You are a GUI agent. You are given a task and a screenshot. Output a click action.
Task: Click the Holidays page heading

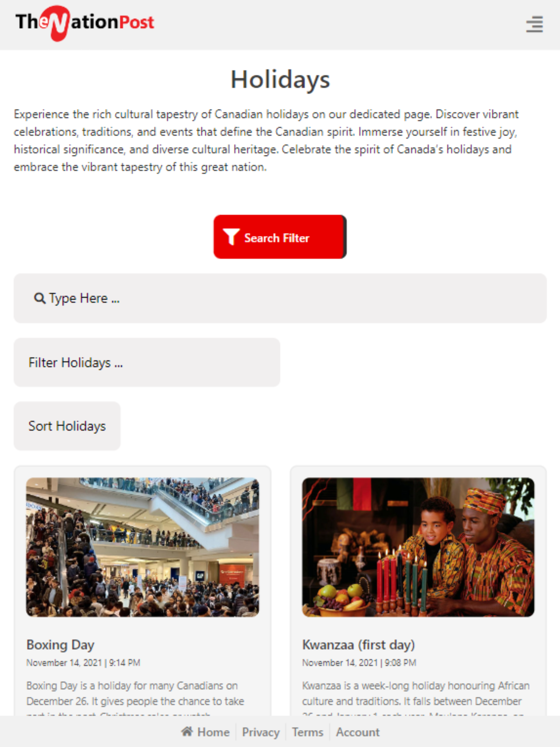(x=280, y=80)
